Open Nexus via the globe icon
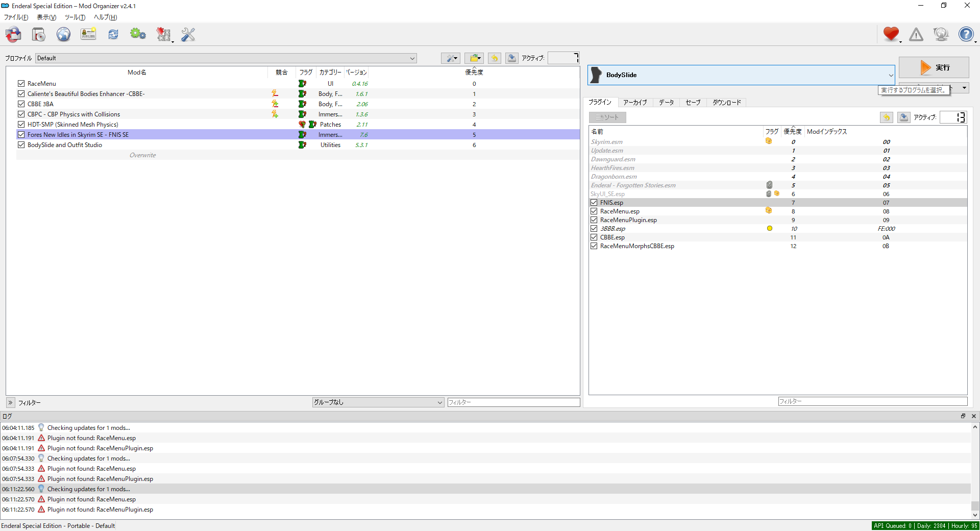Image resolution: width=980 pixels, height=531 pixels. point(63,34)
